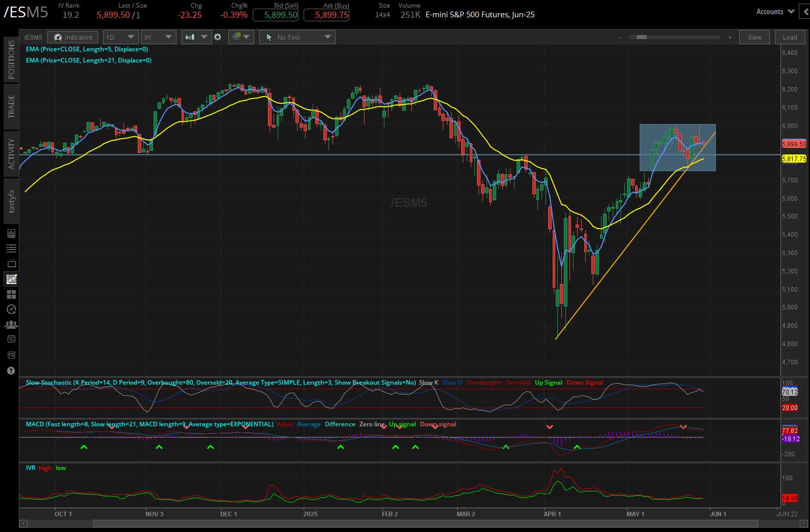Click the MAY 1 date axis label
The image size is (810, 532).
[x=635, y=514]
